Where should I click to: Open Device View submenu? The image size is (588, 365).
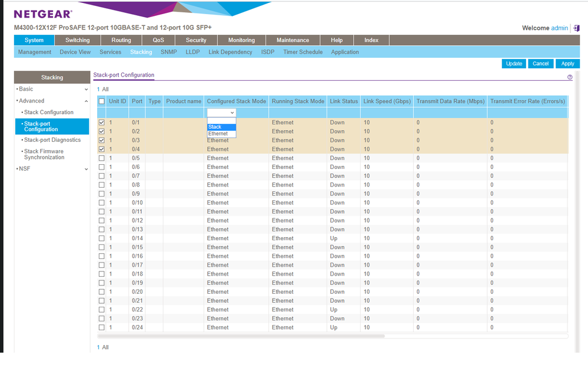pos(75,52)
